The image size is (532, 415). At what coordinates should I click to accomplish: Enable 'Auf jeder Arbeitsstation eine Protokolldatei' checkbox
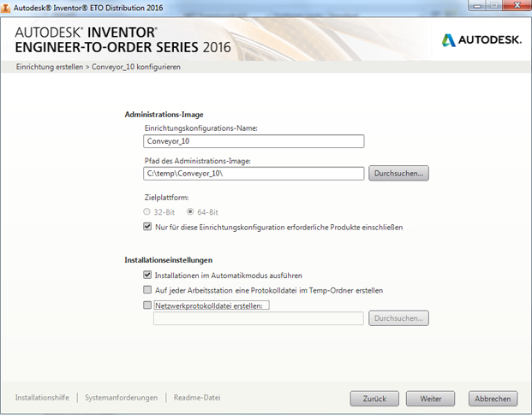[147, 290]
